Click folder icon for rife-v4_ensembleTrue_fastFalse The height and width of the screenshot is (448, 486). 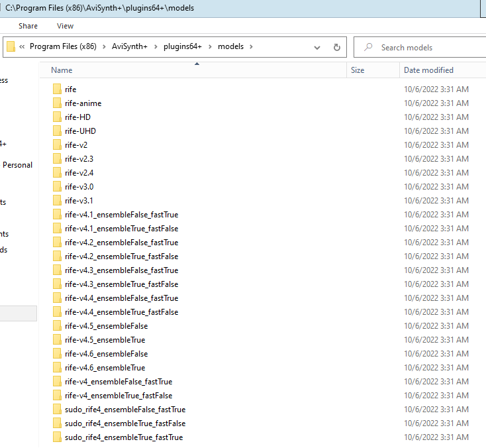click(57, 396)
